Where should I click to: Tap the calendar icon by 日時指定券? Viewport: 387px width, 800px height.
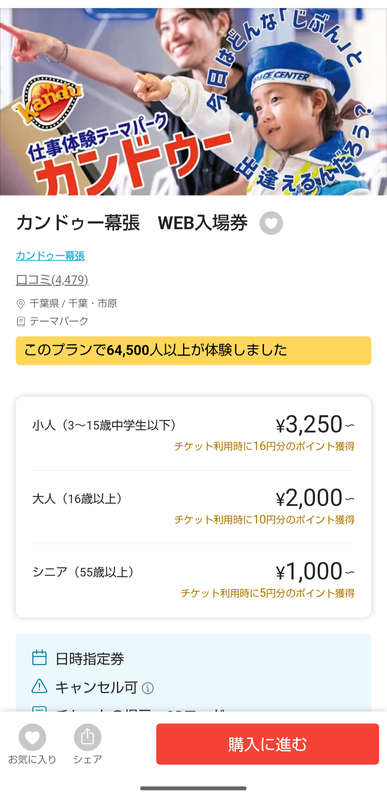pos(39,658)
